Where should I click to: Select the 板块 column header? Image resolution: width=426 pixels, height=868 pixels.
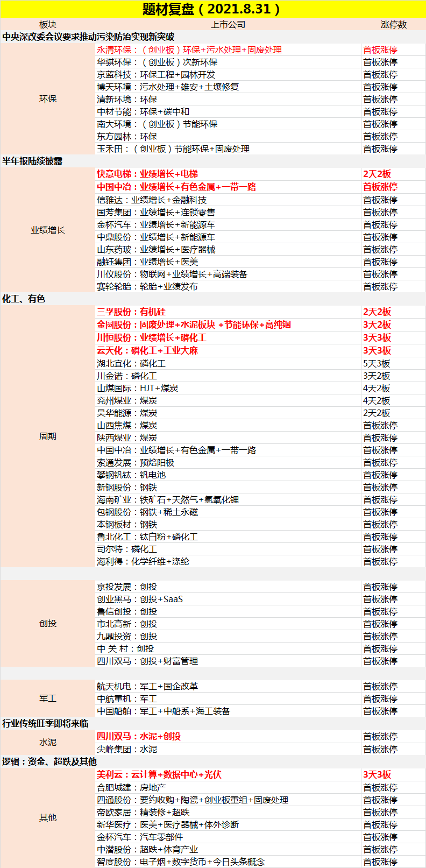pyautogui.click(x=47, y=25)
